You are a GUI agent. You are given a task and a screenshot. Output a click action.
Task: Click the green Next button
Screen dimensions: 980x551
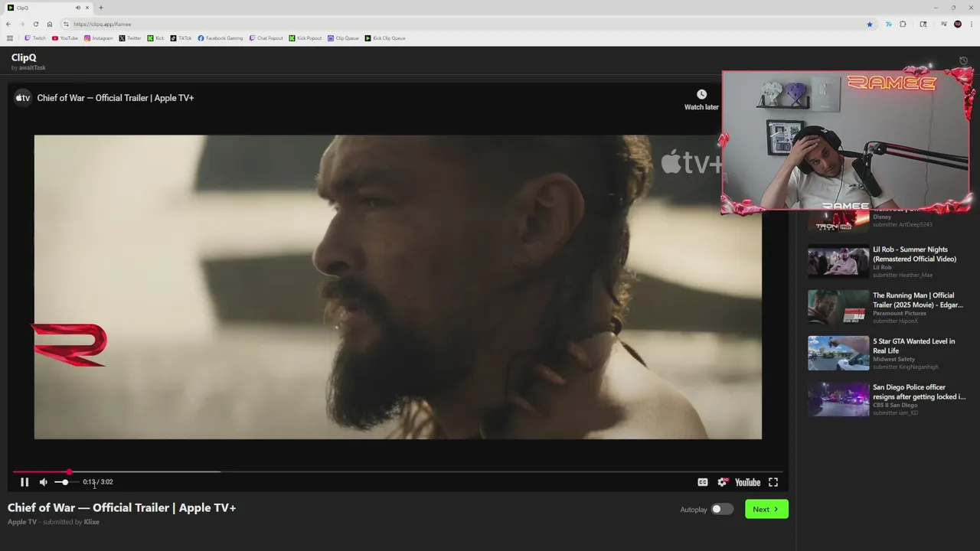click(x=766, y=509)
